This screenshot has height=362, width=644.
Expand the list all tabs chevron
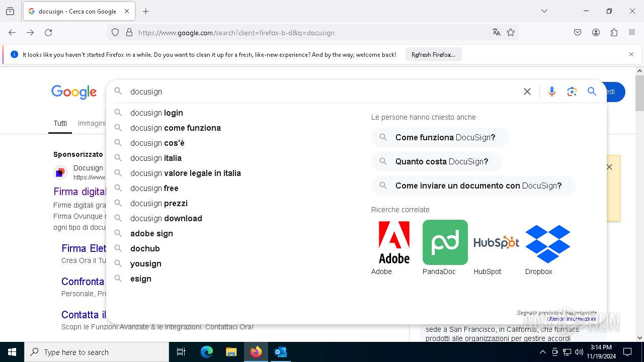click(x=544, y=11)
